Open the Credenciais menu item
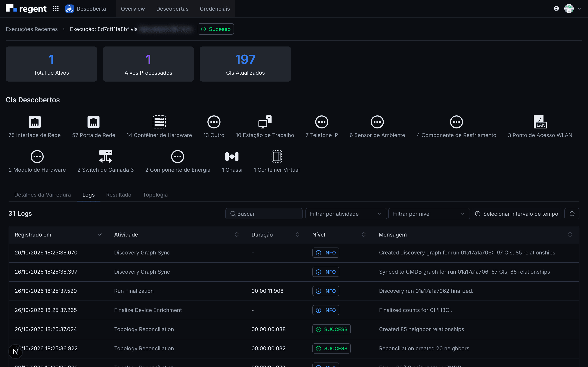 pos(215,9)
